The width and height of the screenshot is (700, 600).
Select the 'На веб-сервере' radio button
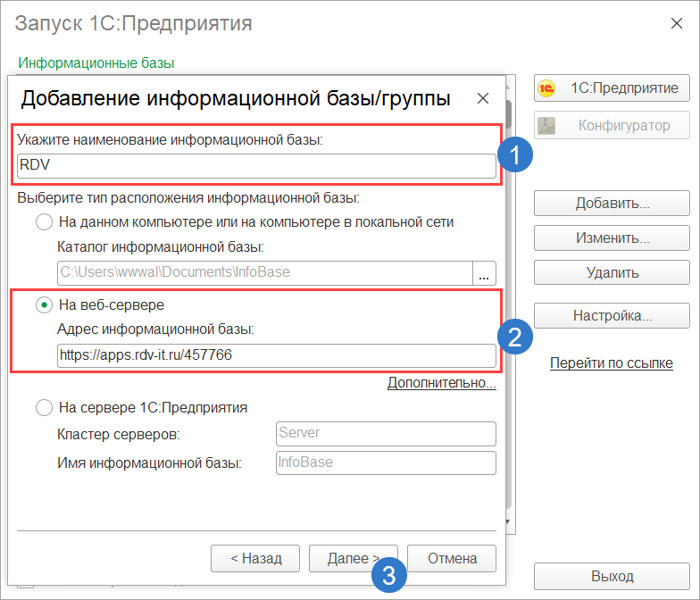[45, 305]
